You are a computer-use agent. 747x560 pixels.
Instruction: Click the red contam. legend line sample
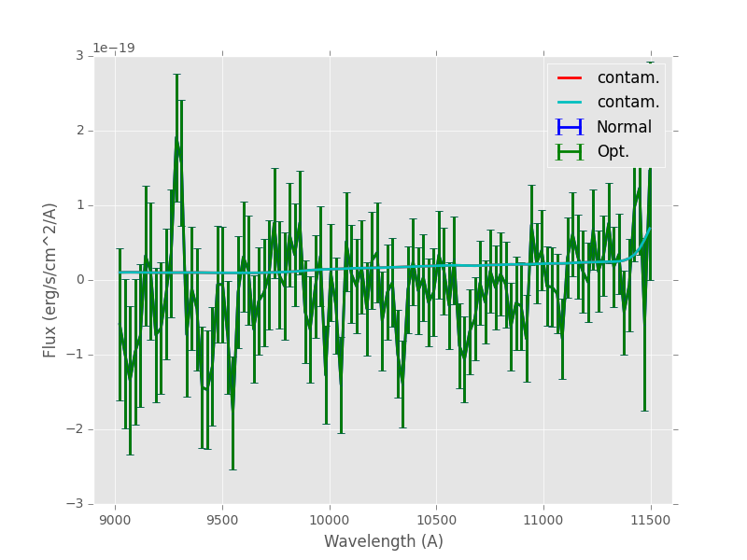pos(570,77)
